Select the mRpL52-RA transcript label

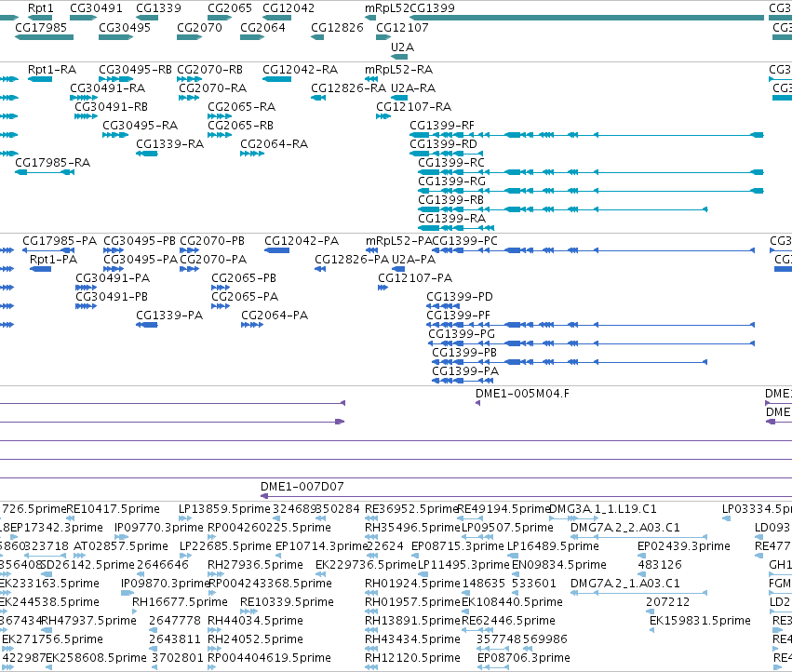(x=399, y=69)
